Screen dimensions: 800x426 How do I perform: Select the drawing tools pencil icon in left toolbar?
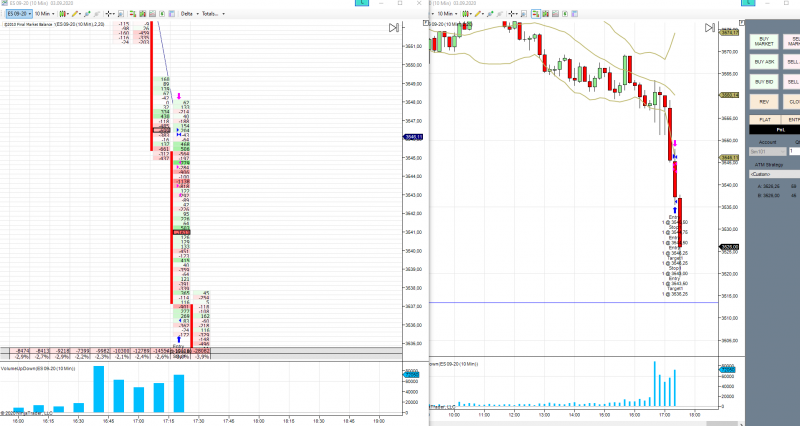pos(76,14)
